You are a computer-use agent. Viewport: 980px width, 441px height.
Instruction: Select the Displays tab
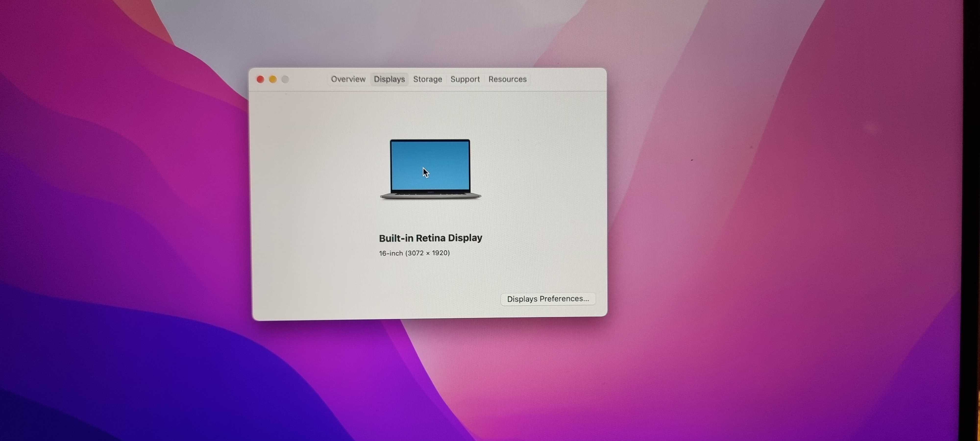[389, 79]
